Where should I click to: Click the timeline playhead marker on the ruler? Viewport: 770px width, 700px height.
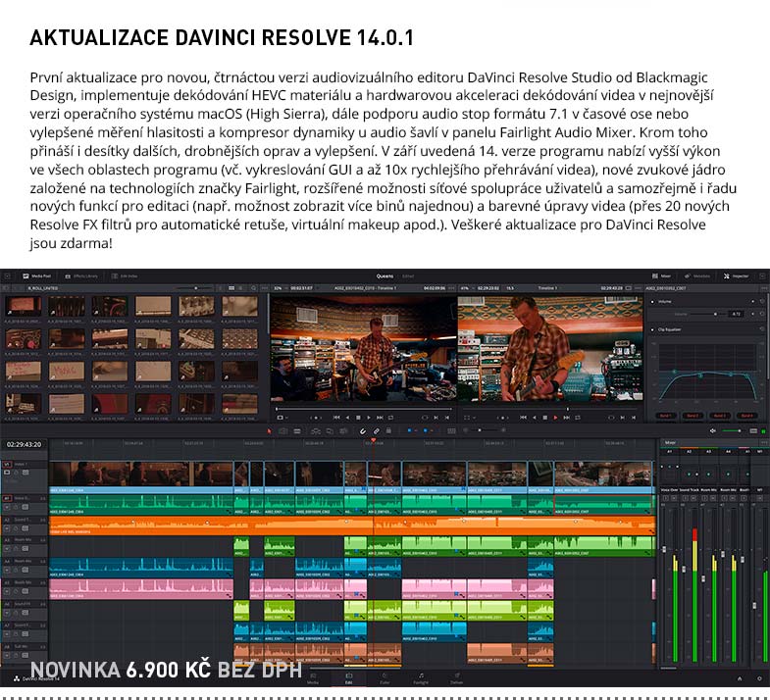[373, 441]
